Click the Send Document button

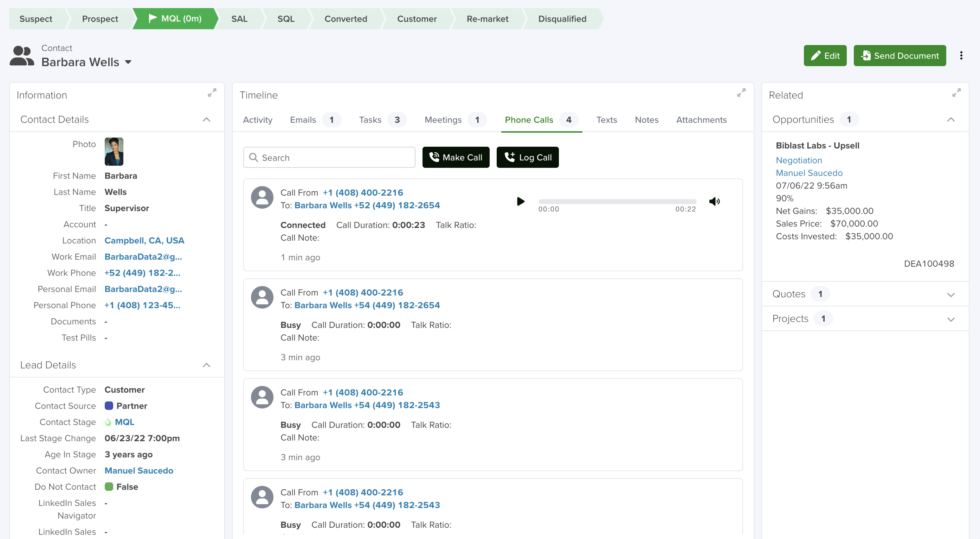(900, 56)
